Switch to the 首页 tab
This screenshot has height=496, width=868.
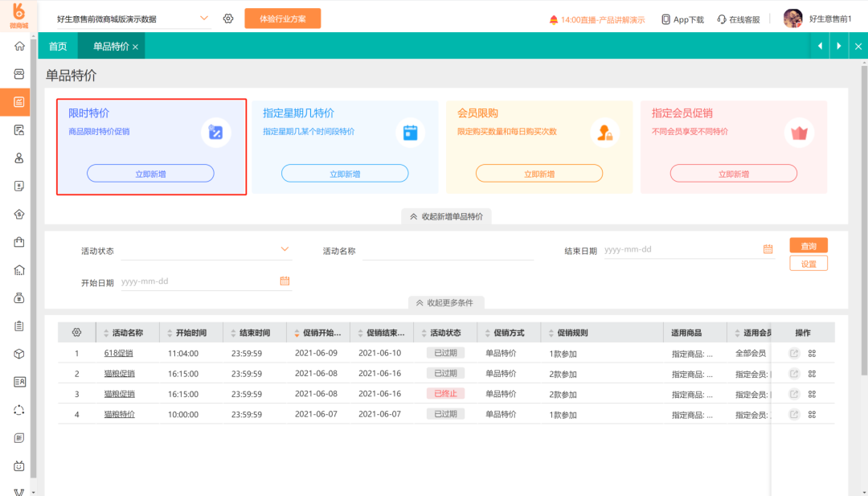click(58, 46)
